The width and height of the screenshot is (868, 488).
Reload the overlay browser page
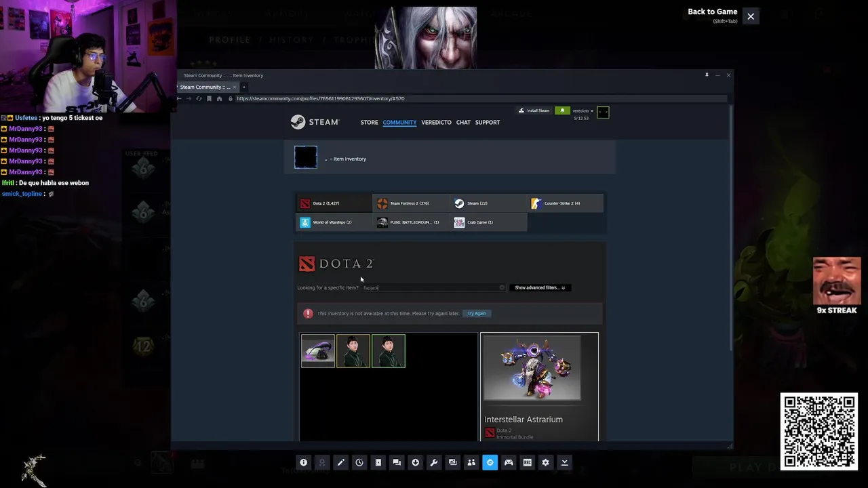click(199, 99)
